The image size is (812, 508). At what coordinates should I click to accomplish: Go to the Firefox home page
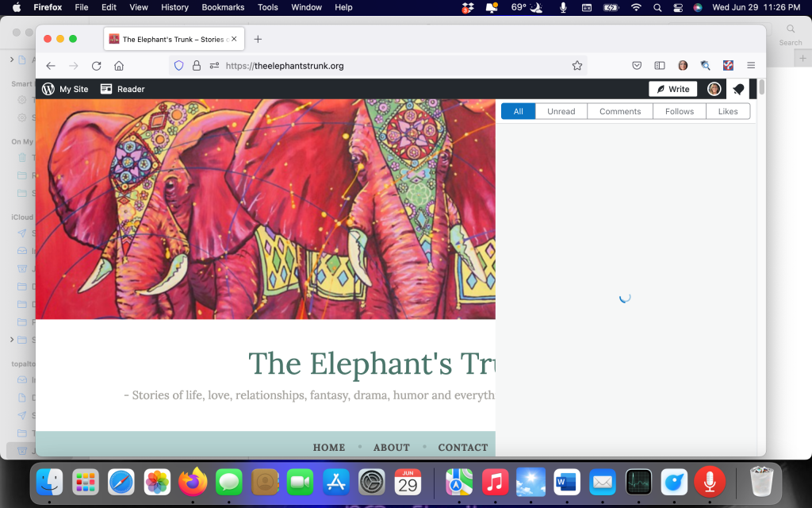pos(118,66)
